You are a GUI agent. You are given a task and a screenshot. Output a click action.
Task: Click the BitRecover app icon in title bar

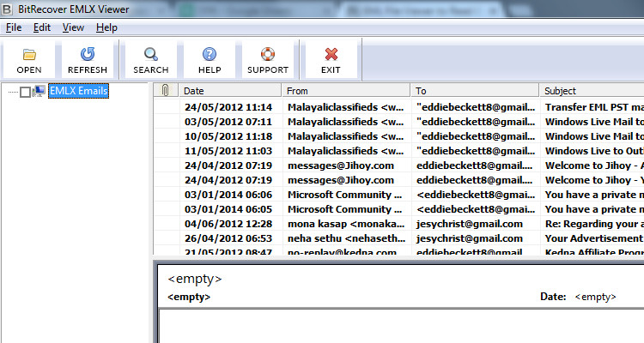pyautogui.click(x=7, y=9)
